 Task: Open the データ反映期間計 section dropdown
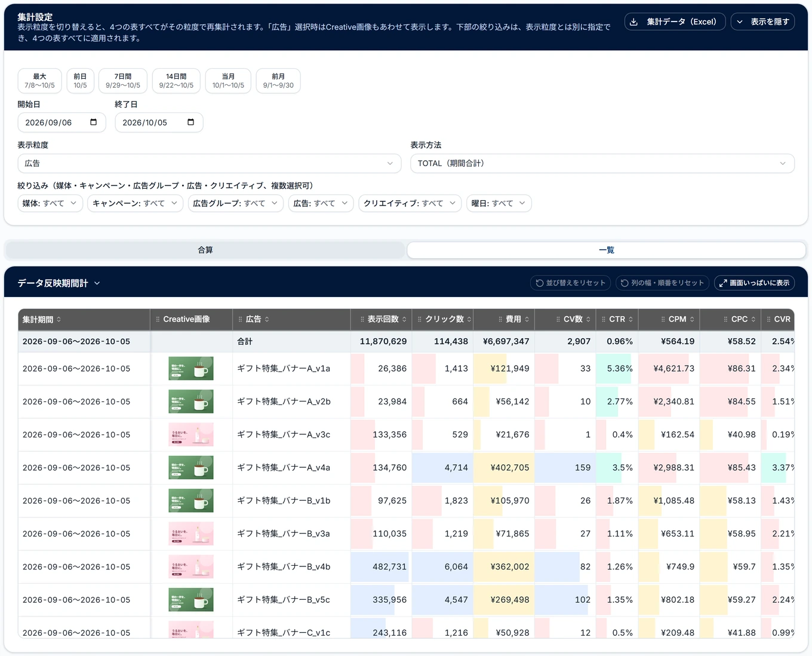click(x=97, y=283)
